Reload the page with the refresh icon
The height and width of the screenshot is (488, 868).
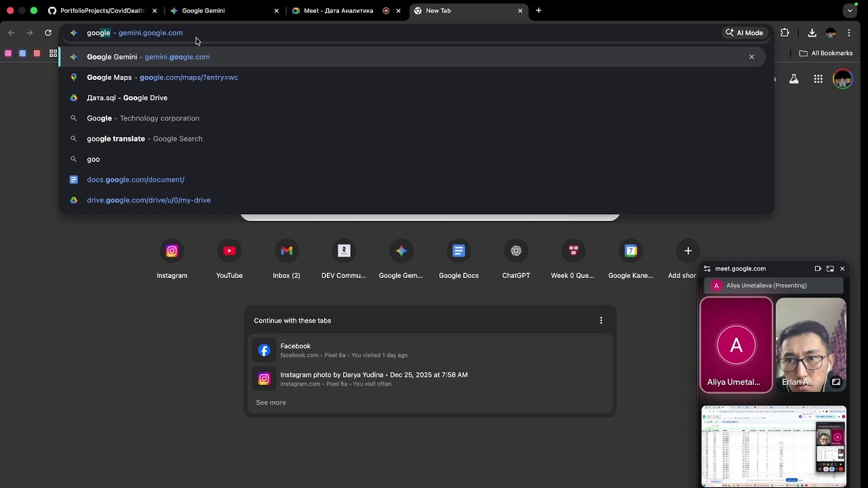[48, 33]
